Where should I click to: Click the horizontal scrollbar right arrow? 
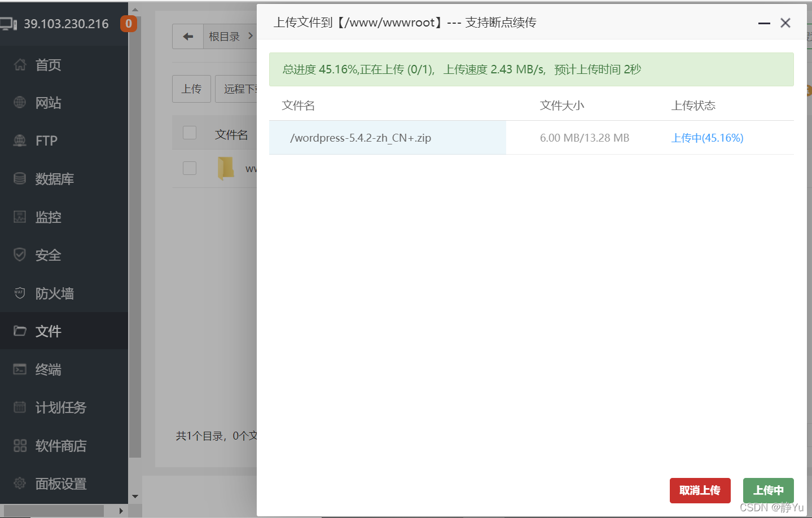(121, 511)
